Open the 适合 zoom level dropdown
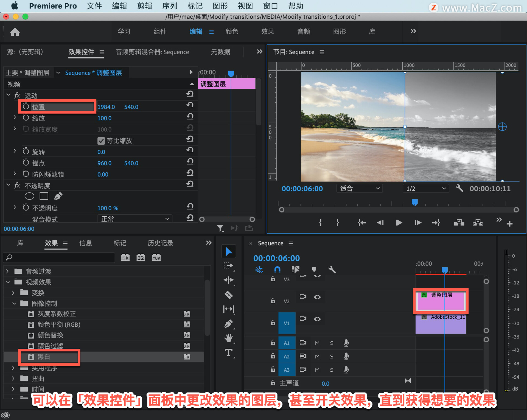Viewport: 527px width, 420px height. pyautogui.click(x=359, y=189)
